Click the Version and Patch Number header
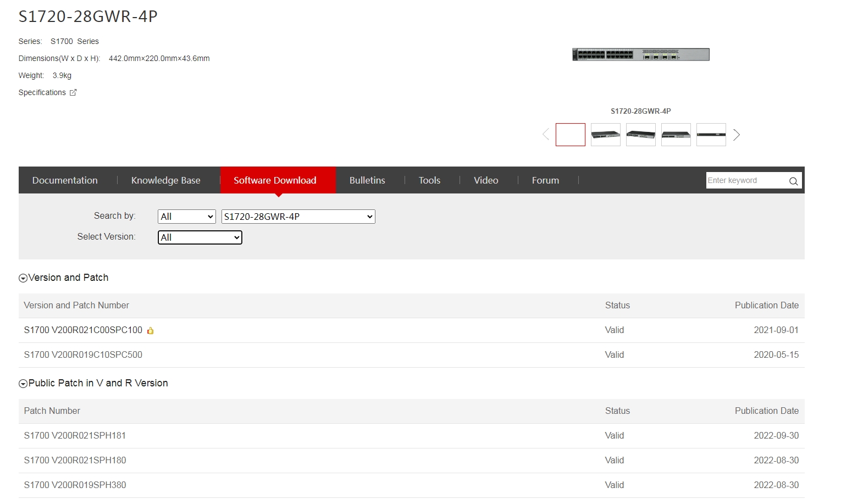Screen dimensions: 841x504 [76, 306]
